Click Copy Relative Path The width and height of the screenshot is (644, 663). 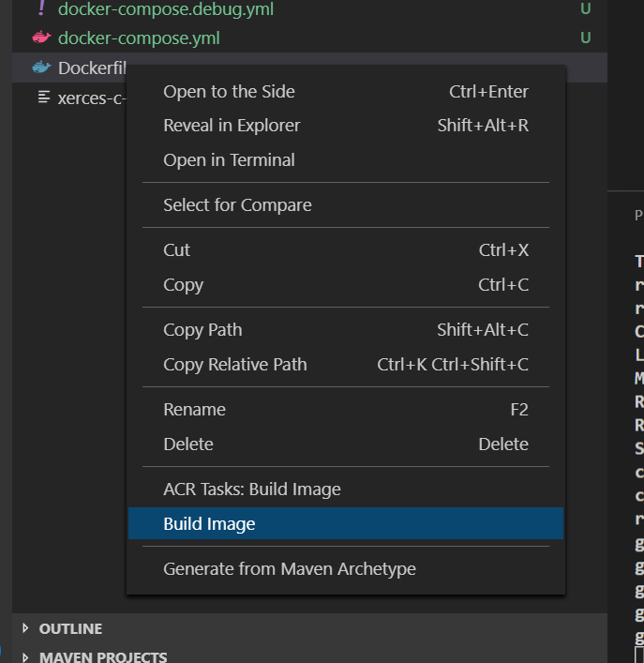pos(234,365)
